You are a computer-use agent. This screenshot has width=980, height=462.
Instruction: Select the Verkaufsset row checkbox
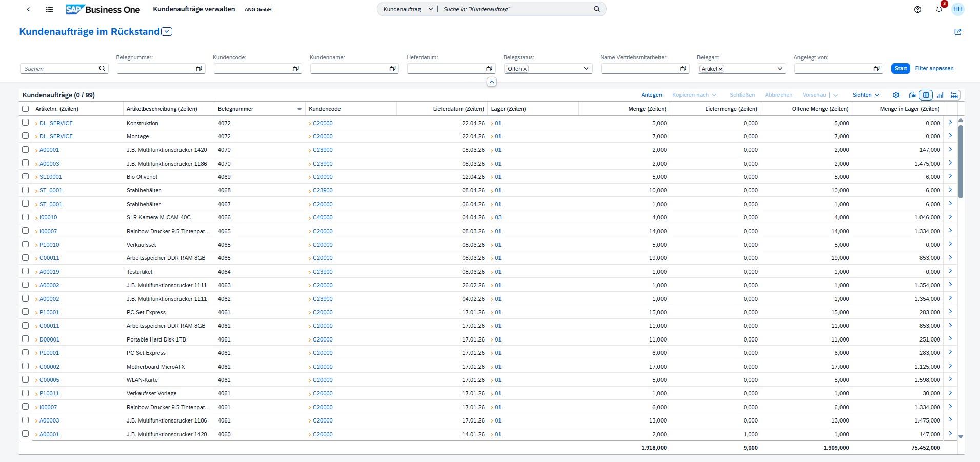[26, 244]
